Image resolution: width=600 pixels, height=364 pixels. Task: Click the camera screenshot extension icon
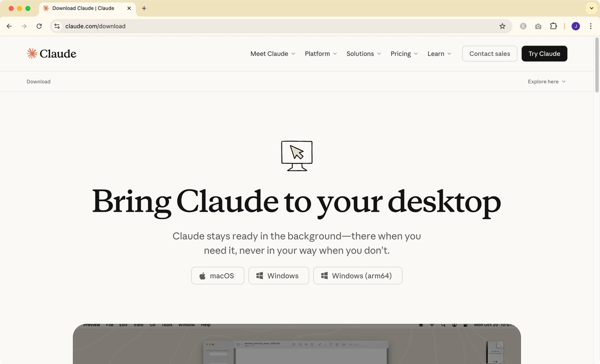click(x=538, y=26)
